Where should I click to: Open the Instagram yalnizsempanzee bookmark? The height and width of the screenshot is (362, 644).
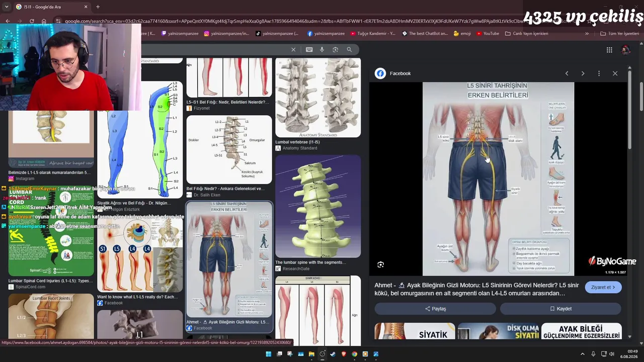coord(226,34)
